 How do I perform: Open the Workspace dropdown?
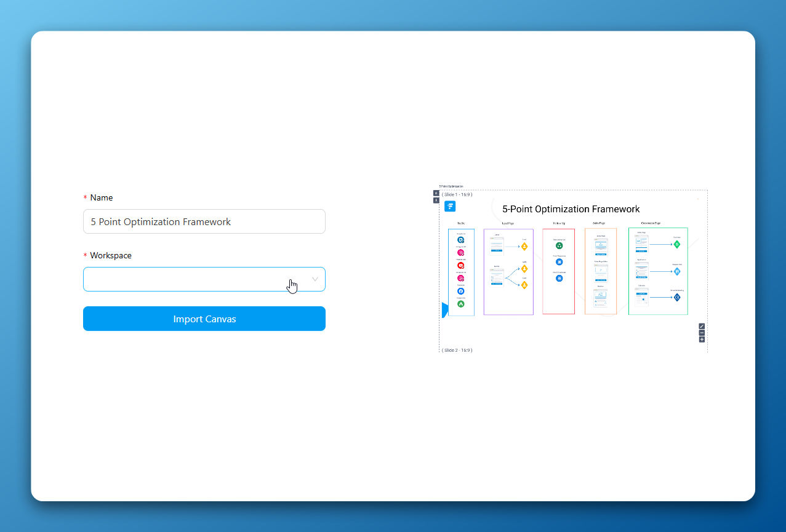click(x=204, y=279)
